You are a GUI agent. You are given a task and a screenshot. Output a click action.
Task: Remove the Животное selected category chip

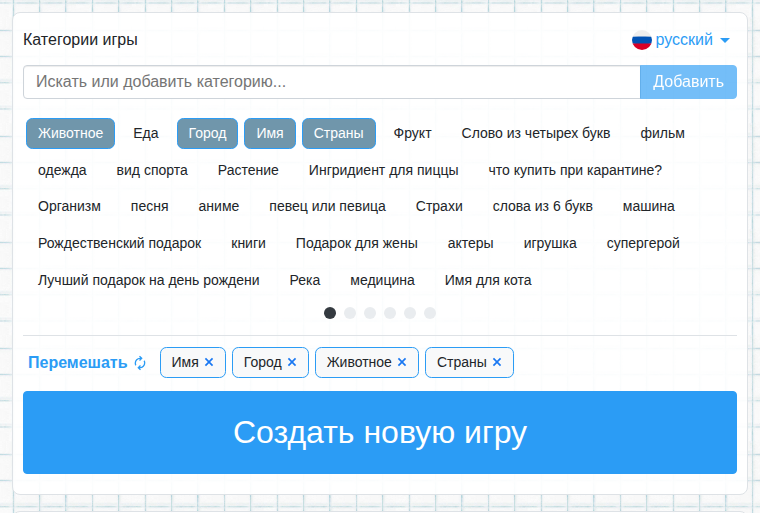[402, 362]
